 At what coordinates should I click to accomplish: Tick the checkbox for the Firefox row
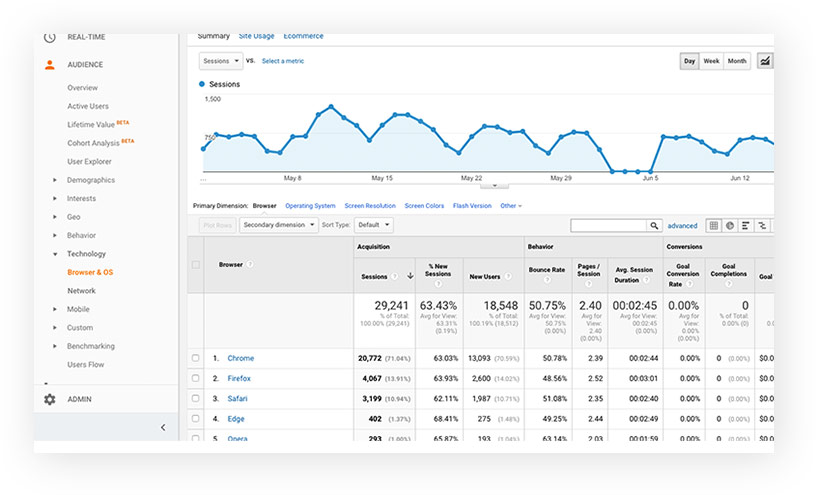(196, 379)
